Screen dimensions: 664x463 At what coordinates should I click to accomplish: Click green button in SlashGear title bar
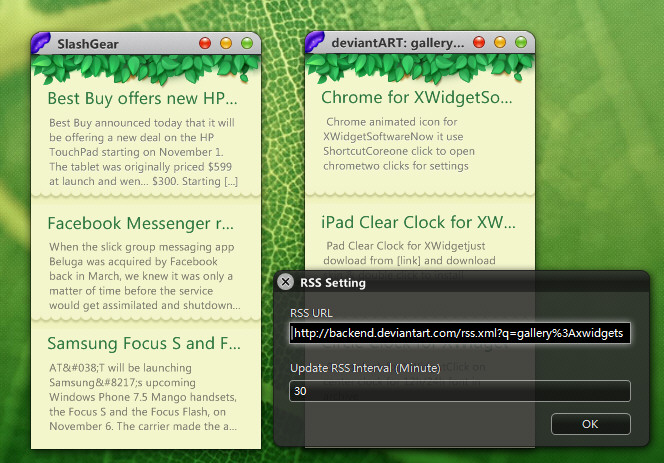pos(247,43)
